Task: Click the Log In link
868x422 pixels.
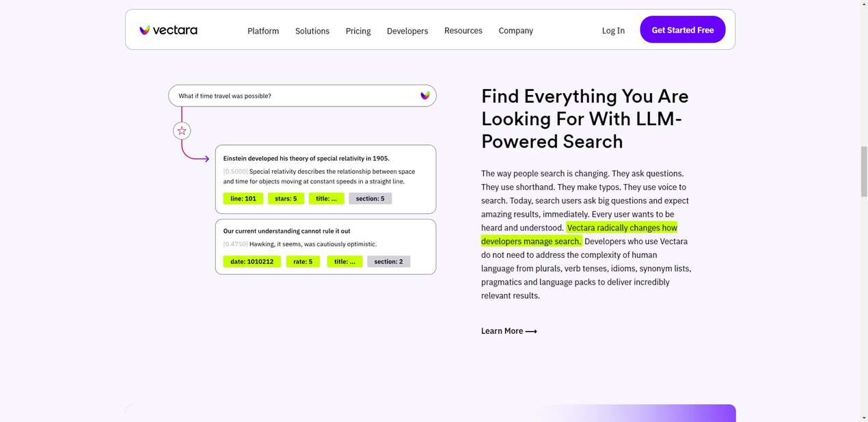Action: pyautogui.click(x=613, y=31)
